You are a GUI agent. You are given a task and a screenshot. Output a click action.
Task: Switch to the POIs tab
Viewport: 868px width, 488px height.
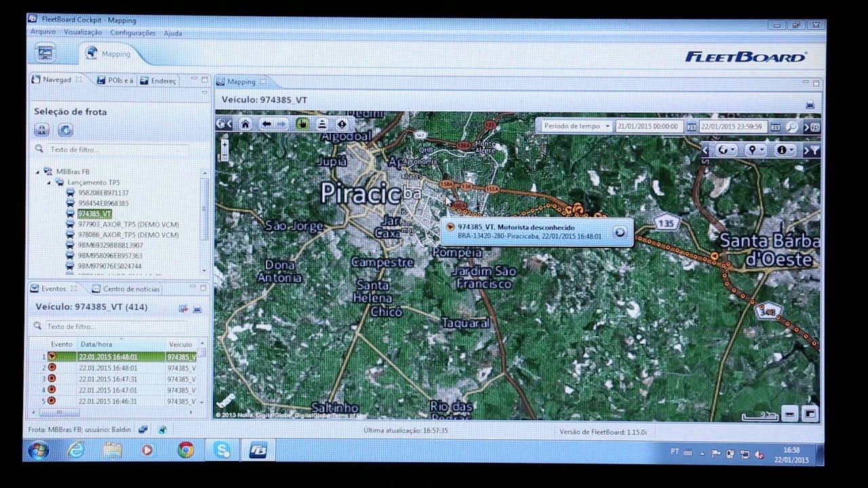pos(115,80)
